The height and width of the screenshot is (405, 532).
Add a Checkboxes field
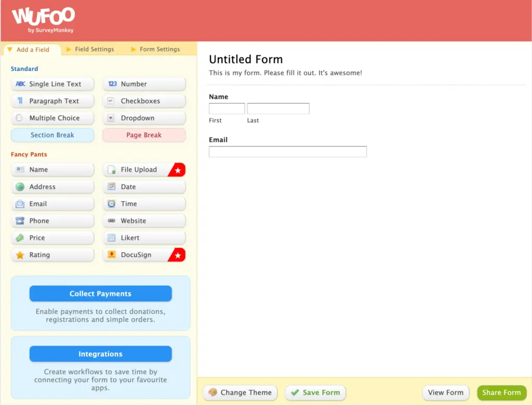click(144, 101)
